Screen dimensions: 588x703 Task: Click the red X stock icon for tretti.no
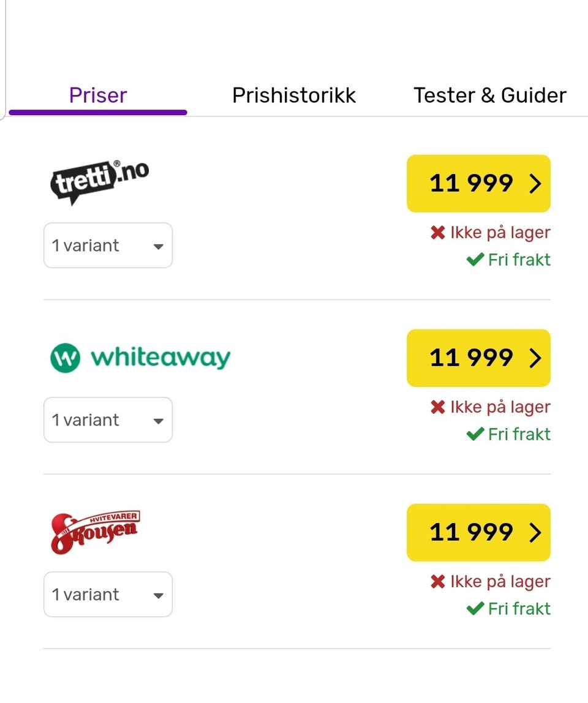point(437,233)
